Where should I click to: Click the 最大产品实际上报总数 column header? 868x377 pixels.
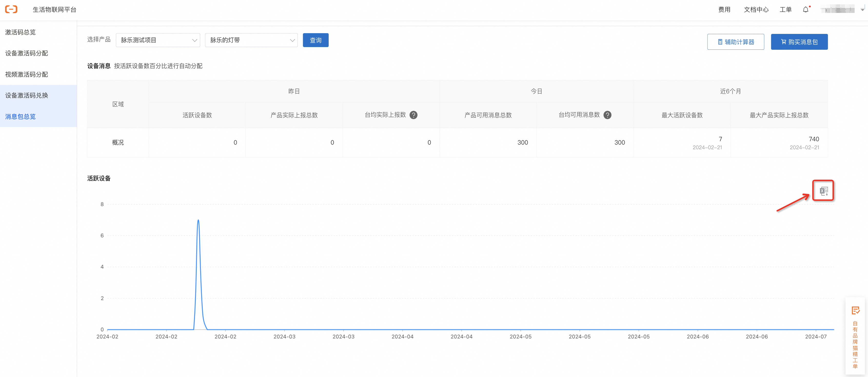pyautogui.click(x=779, y=115)
